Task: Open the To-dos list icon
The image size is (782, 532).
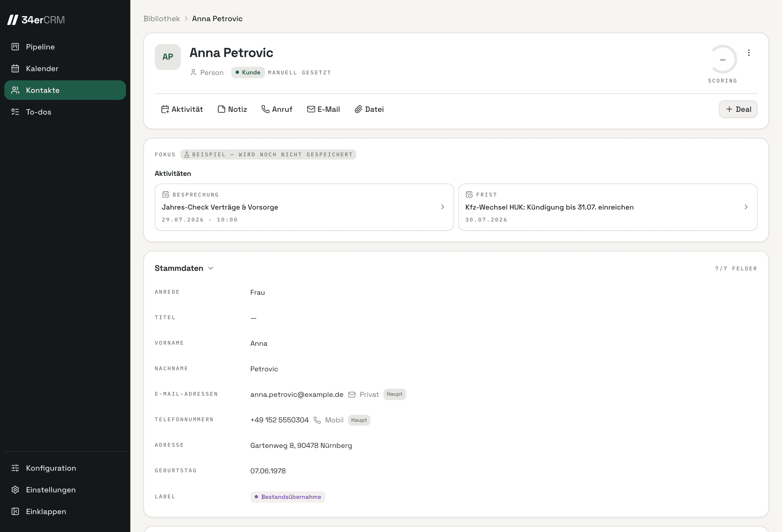Action: click(15, 112)
